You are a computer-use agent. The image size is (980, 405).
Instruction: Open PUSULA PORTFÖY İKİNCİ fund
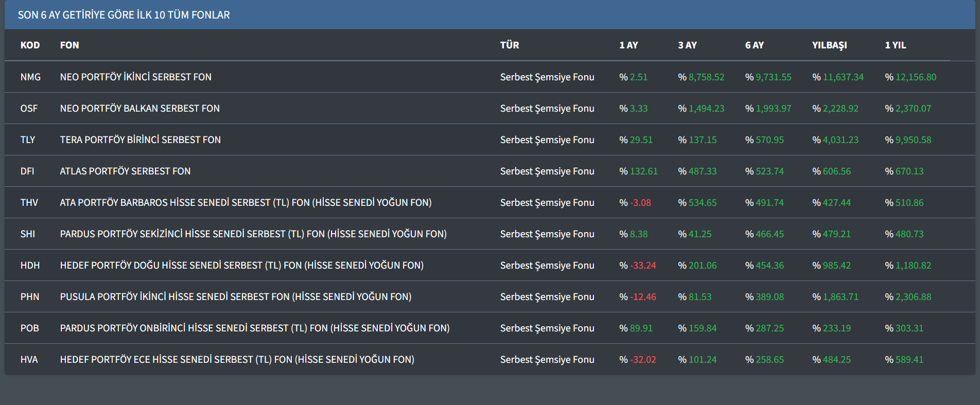[235, 297]
